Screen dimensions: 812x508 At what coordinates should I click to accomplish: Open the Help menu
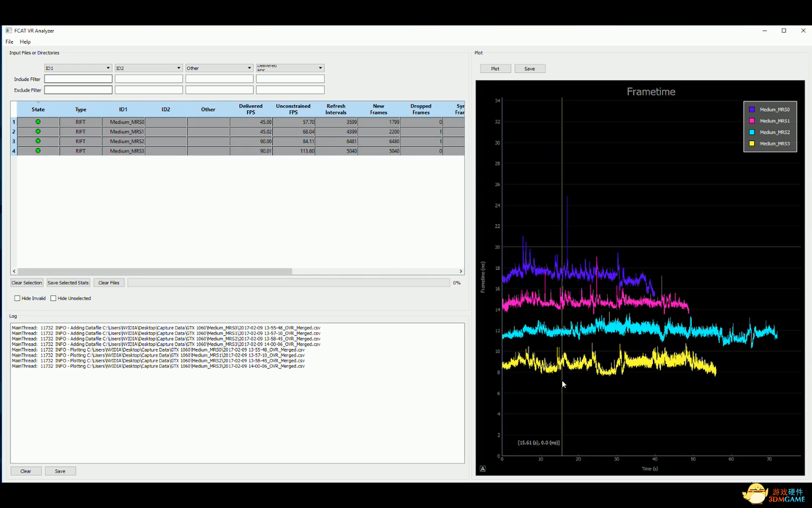25,42
